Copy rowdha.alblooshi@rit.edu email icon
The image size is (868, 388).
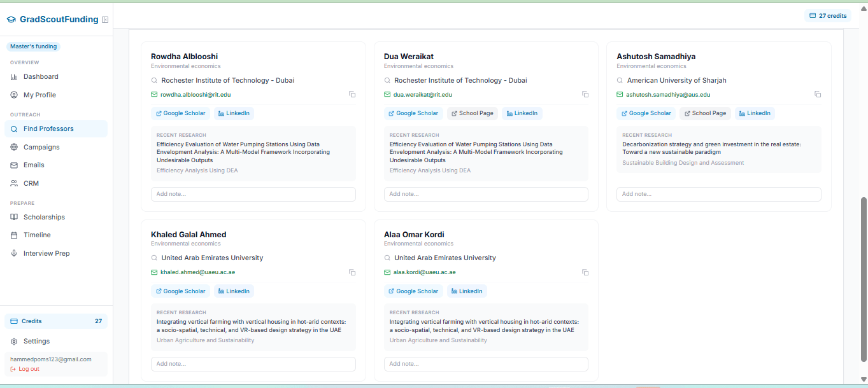click(352, 94)
